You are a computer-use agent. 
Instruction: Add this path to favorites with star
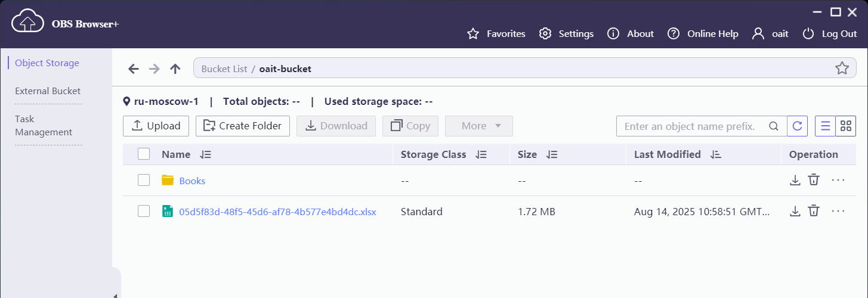pyautogui.click(x=842, y=68)
